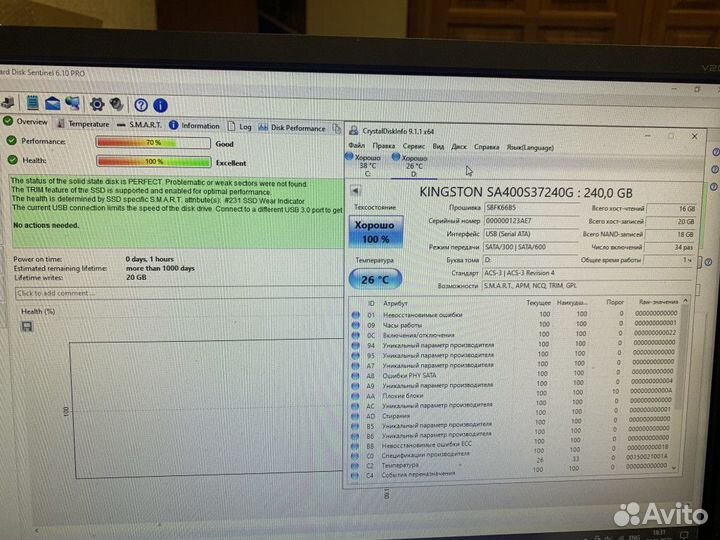Image resolution: width=720 pixels, height=540 pixels.
Task: Click transfer mode SATA/300 | SATA/600
Action: click(530, 247)
